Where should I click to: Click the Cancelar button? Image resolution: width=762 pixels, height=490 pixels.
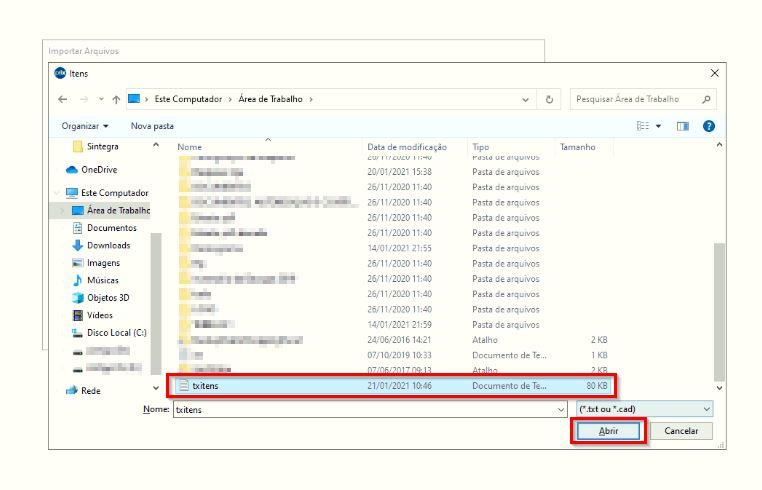(x=681, y=431)
